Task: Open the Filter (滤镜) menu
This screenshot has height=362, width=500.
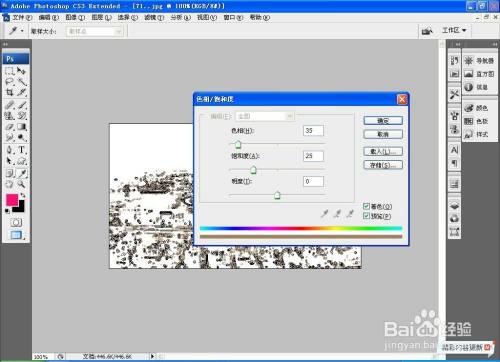Action: click(x=154, y=17)
